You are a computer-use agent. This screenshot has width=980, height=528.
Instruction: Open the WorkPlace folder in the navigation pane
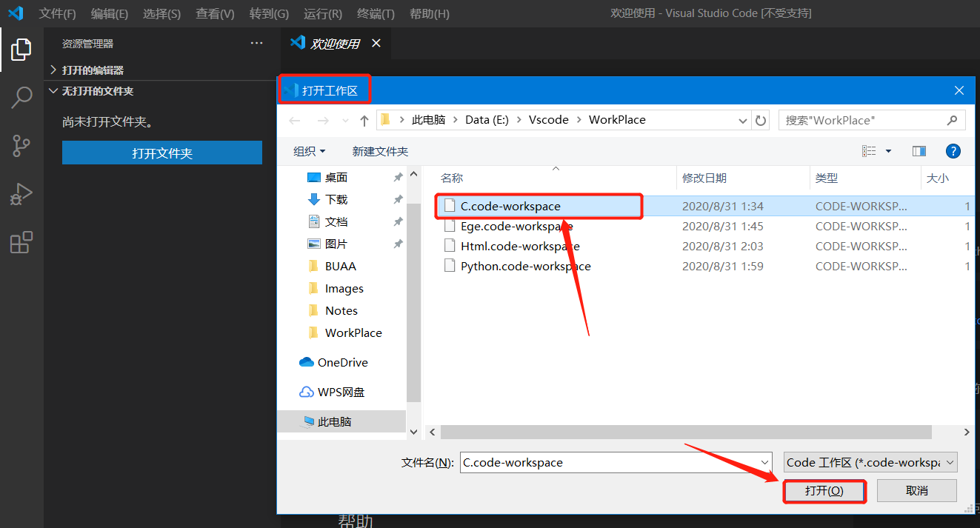coord(353,332)
